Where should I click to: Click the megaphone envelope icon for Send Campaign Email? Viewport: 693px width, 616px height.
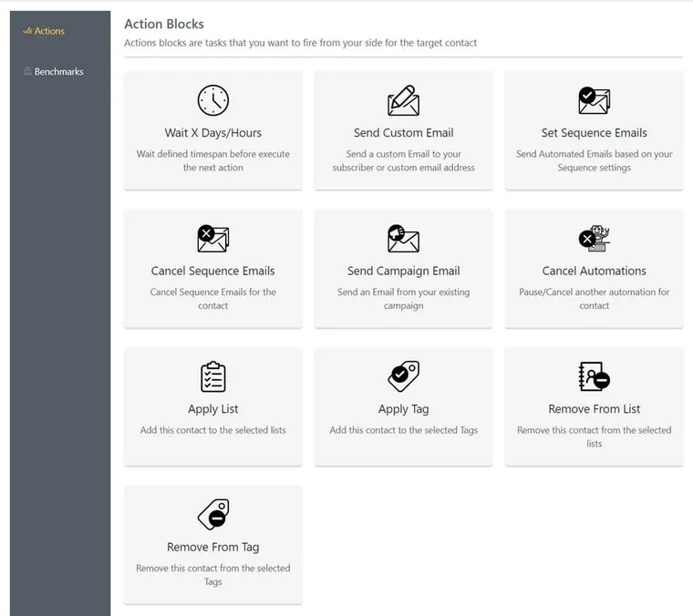coord(404,239)
